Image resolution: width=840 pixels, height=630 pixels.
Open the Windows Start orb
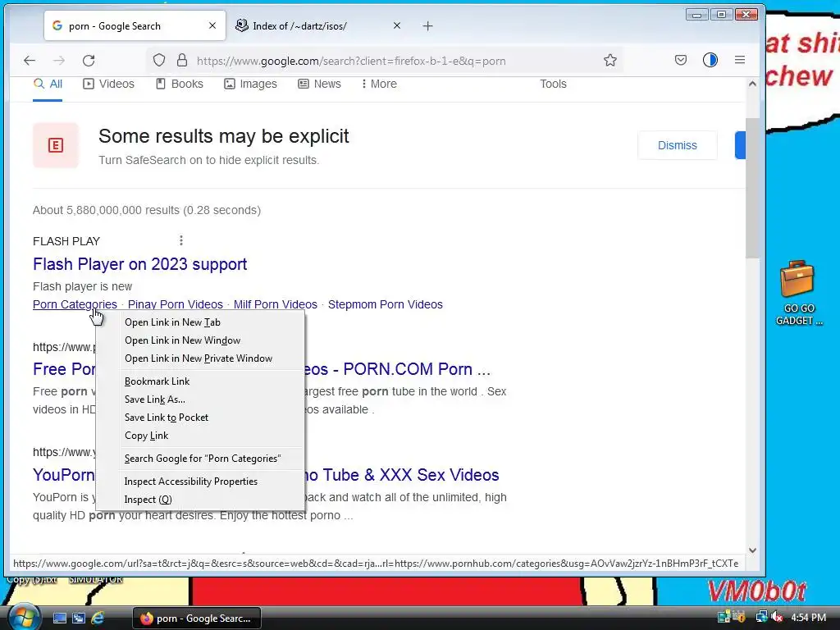24,617
